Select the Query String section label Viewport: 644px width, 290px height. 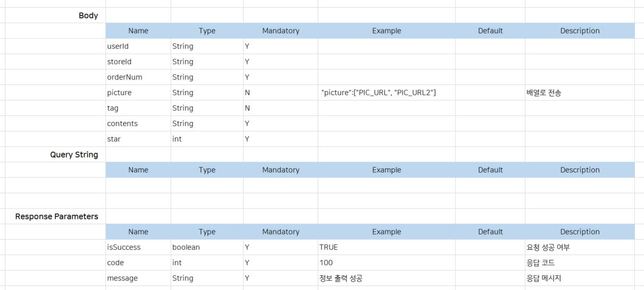pyautogui.click(x=74, y=155)
